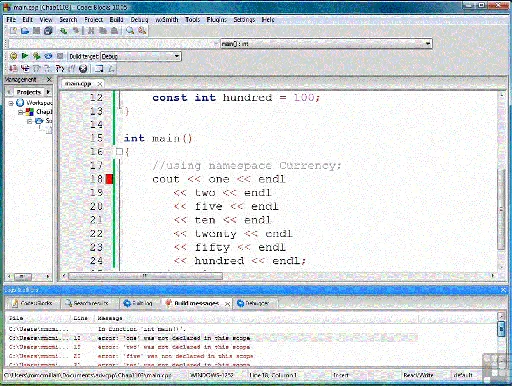Toggle the red breakpoint on line 18

pyautogui.click(x=109, y=179)
